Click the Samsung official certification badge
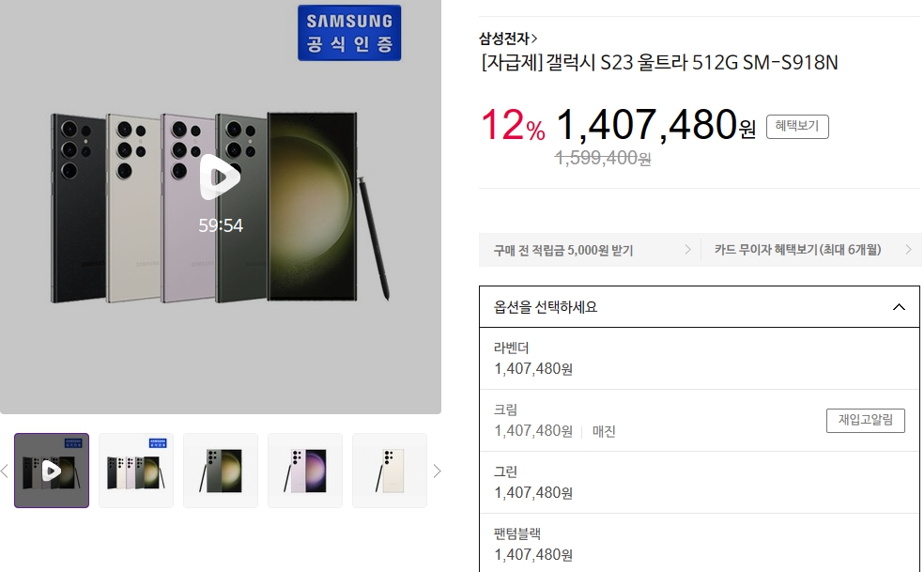This screenshot has width=924, height=572. click(349, 33)
